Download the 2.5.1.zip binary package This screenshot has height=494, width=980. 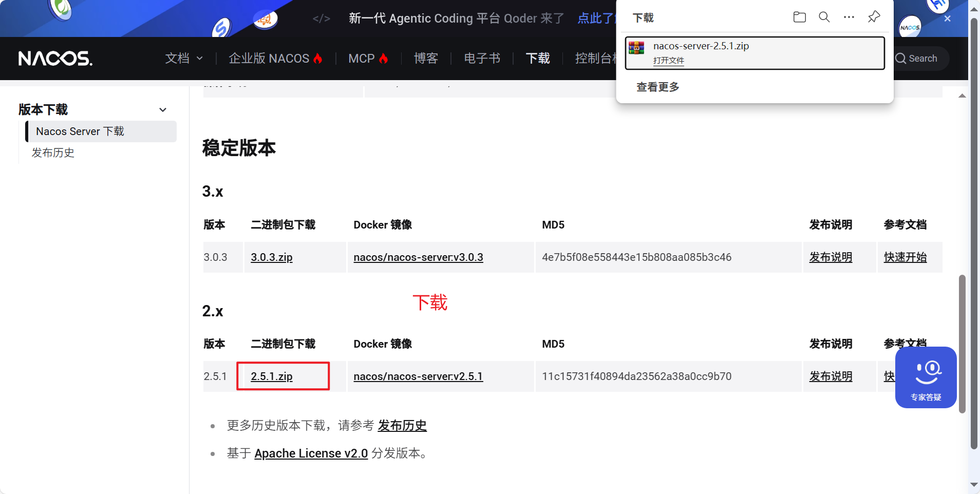click(272, 376)
